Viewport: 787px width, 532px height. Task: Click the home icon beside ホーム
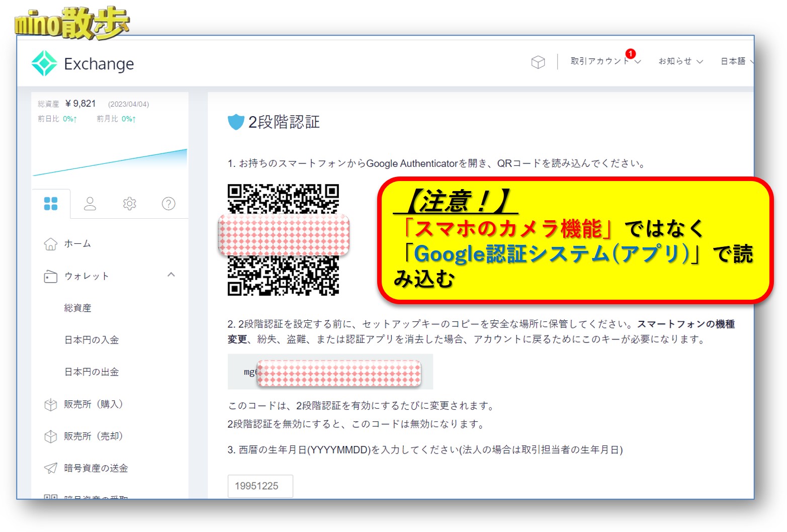(51, 244)
